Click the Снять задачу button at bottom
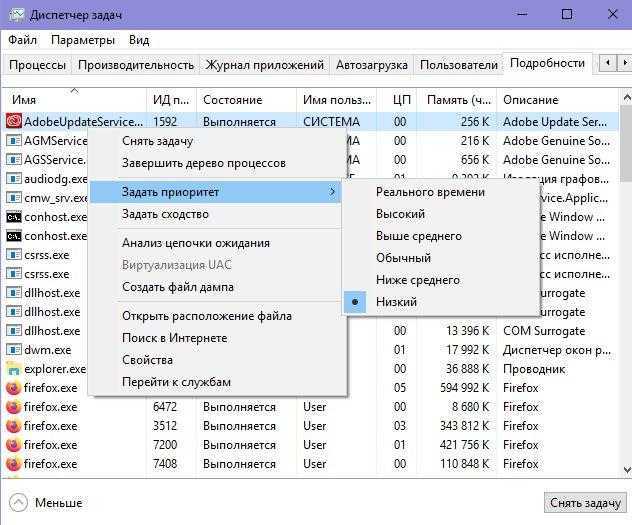Image resolution: width=632 pixels, height=525 pixels. point(585,503)
